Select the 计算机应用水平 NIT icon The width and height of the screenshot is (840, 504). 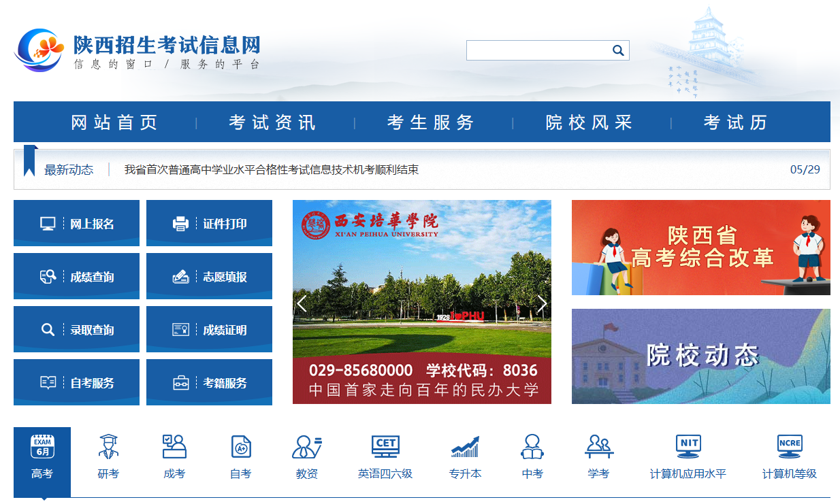[x=688, y=447]
